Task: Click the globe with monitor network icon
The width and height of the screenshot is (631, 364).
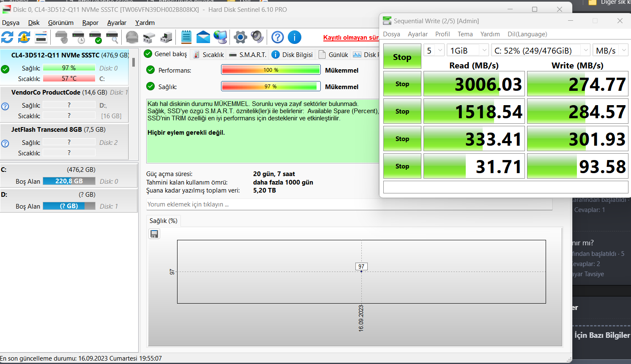Action: (x=220, y=37)
